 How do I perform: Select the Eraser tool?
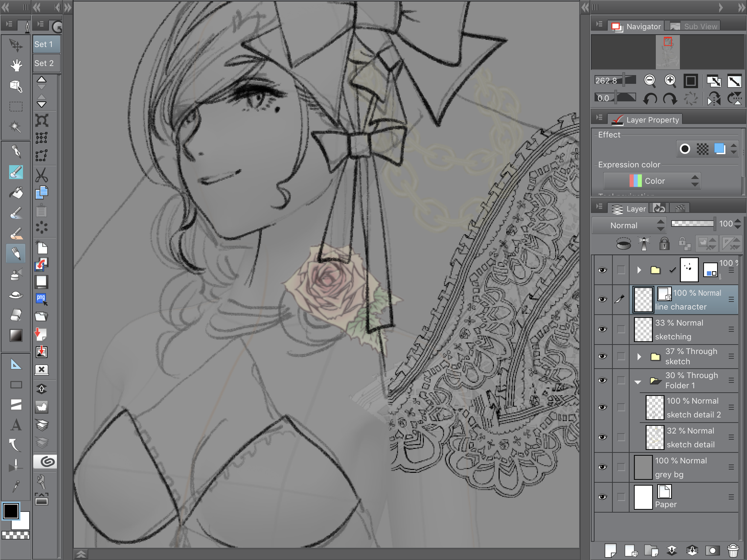click(x=16, y=315)
